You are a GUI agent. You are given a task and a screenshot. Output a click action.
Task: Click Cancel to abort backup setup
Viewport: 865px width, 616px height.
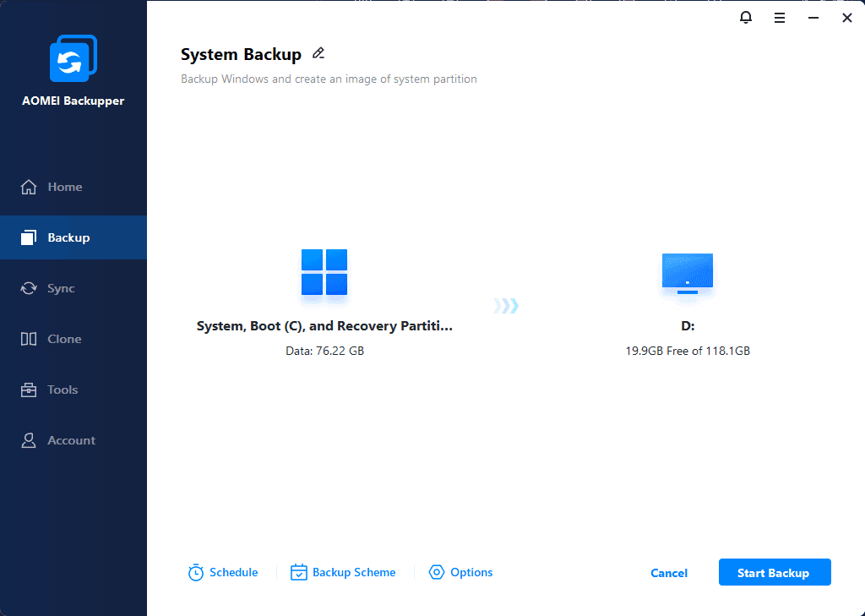coord(669,573)
